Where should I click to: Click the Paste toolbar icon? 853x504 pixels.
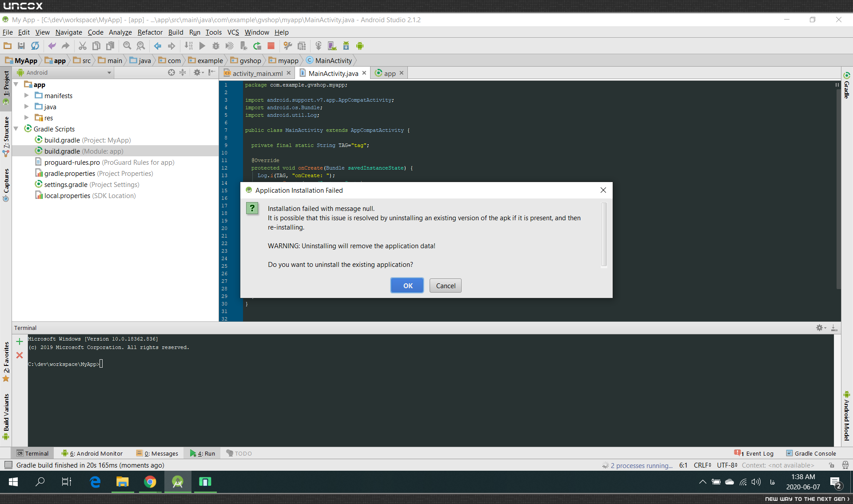(110, 46)
